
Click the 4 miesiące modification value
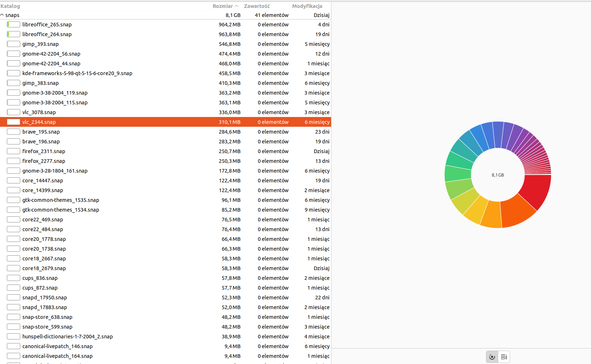click(317, 337)
